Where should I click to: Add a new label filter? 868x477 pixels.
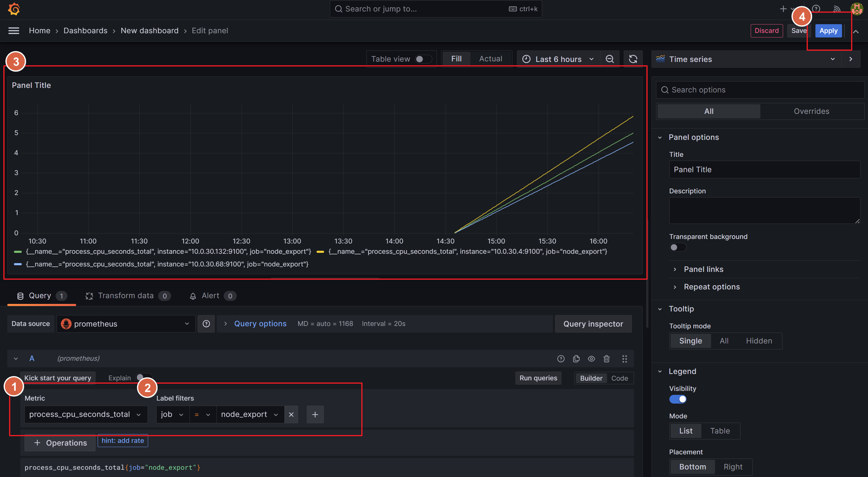pyautogui.click(x=315, y=414)
